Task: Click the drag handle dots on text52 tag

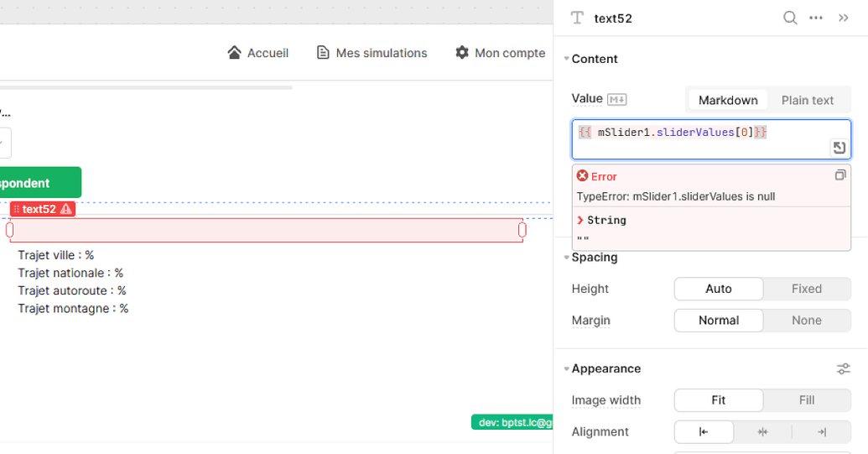Action: coord(17,209)
